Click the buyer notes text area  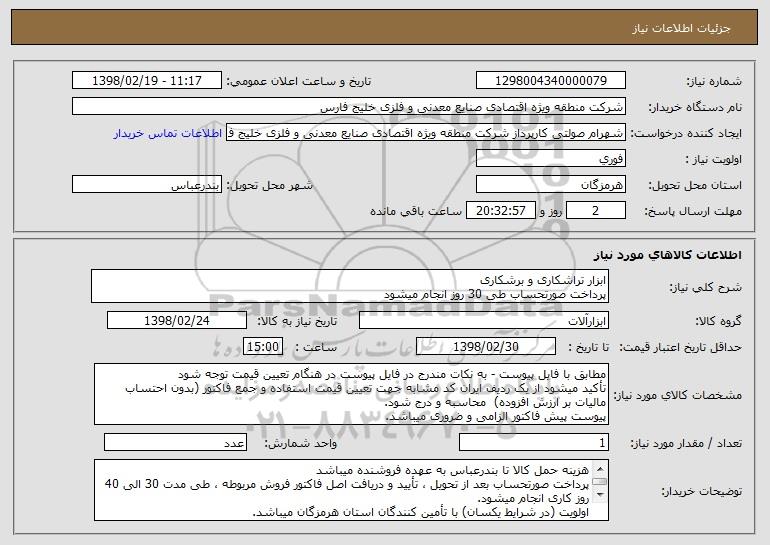351,490
